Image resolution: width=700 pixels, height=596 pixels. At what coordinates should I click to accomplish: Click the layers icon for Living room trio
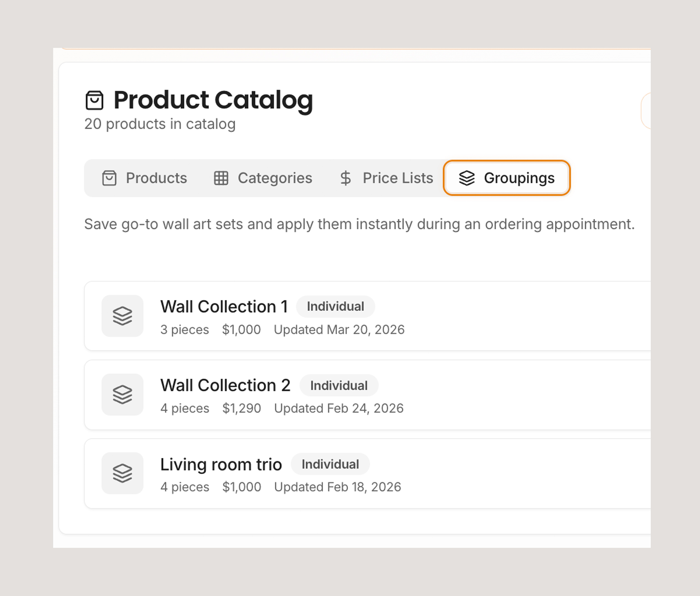coord(122,473)
